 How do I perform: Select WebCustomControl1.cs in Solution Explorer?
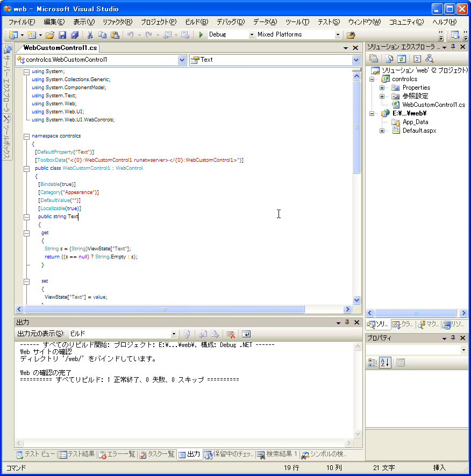433,105
